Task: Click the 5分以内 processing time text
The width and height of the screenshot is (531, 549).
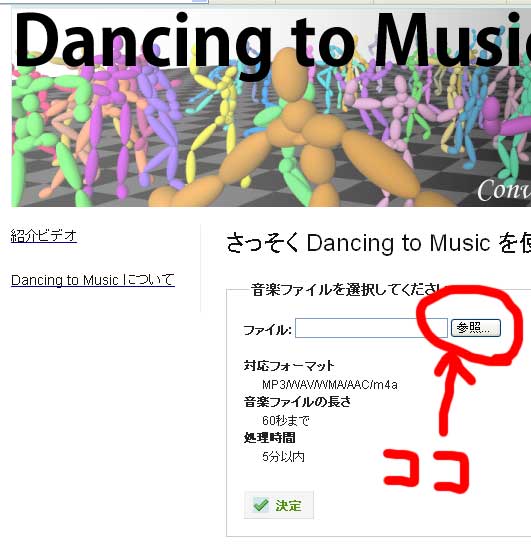Action: (x=284, y=457)
